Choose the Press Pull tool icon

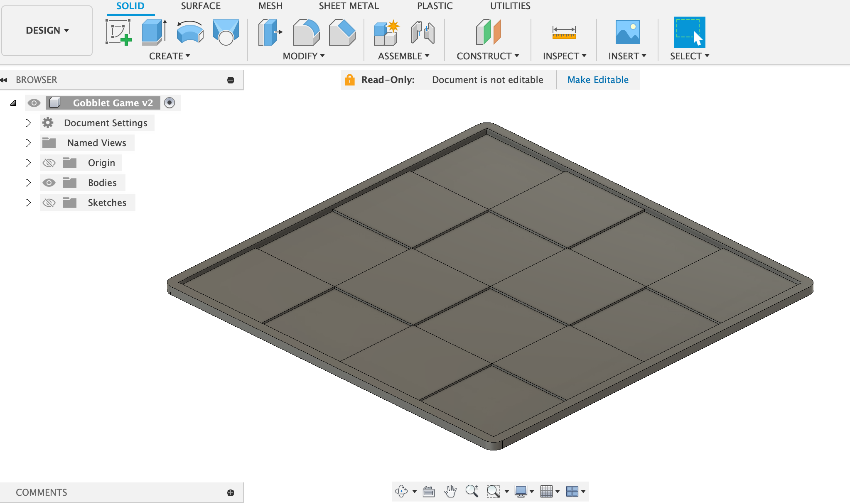(270, 32)
